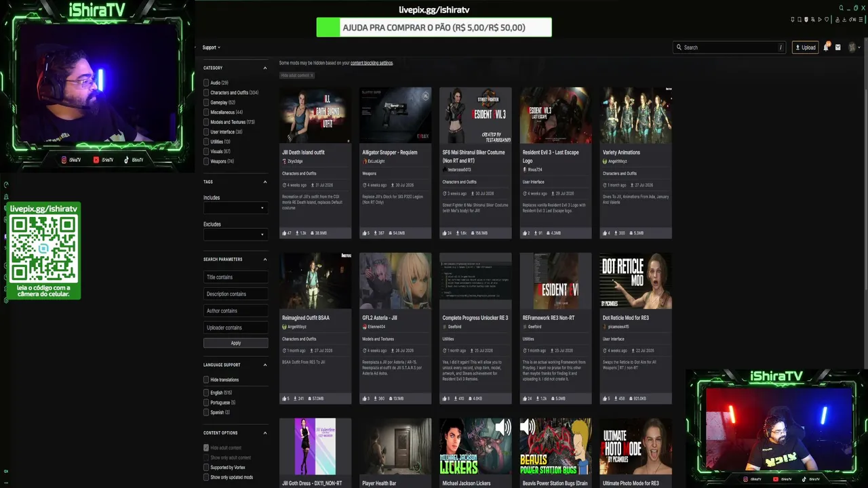Collapse the Category section
Screen dimensions: 868x488
265,68
